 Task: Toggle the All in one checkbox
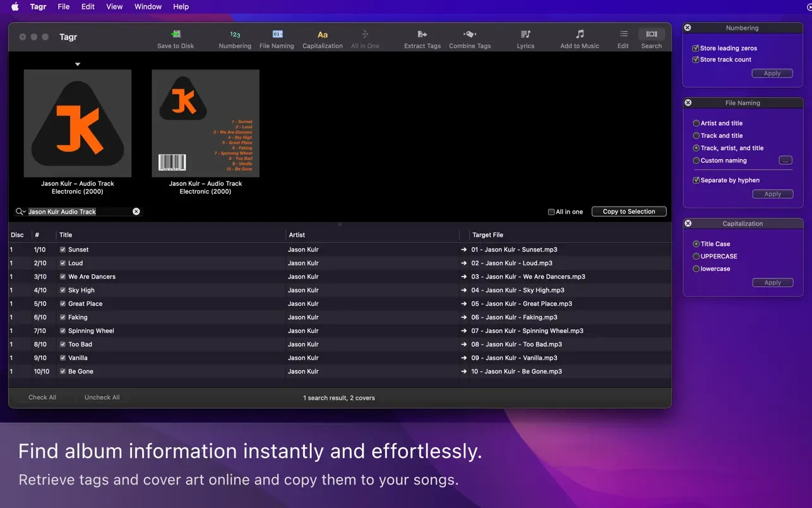point(551,212)
